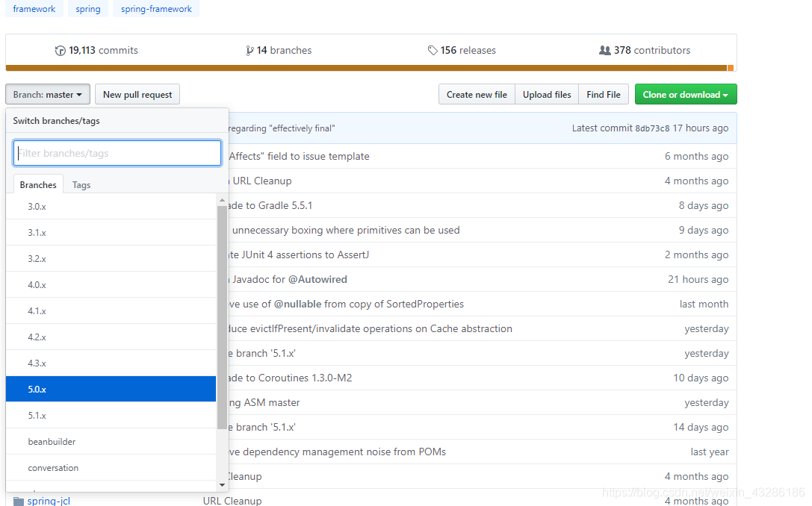Click the commits history clock icon
Image resolution: width=812 pixels, height=506 pixels.
pyautogui.click(x=60, y=51)
